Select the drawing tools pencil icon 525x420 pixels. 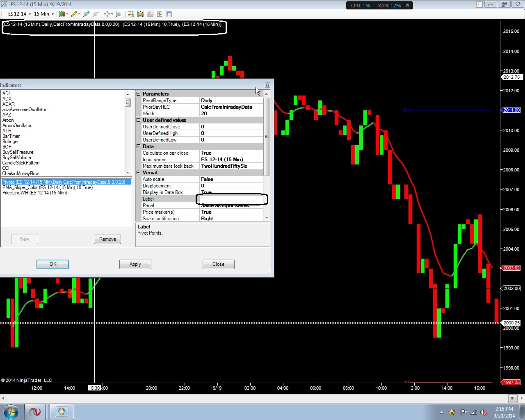tap(74, 14)
